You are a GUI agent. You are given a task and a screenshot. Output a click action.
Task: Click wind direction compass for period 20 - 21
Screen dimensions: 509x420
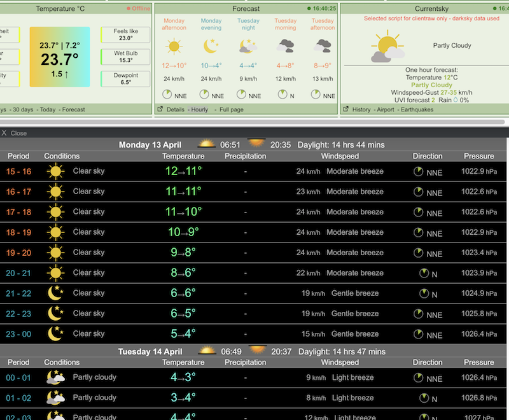click(424, 273)
